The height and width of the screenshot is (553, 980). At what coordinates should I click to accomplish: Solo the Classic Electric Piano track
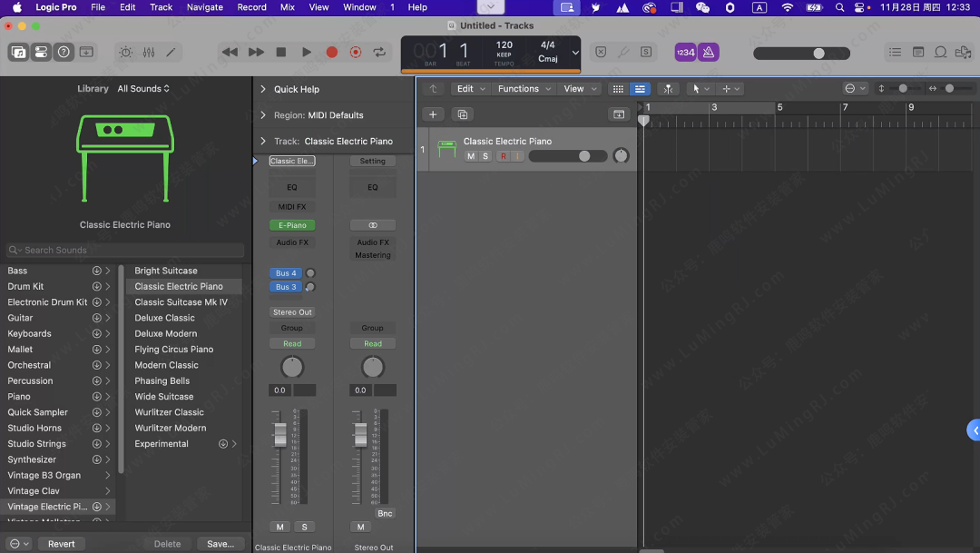(x=485, y=156)
